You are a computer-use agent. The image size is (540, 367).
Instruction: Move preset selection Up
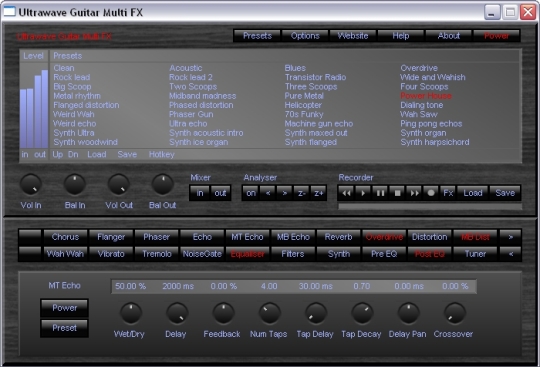58,155
